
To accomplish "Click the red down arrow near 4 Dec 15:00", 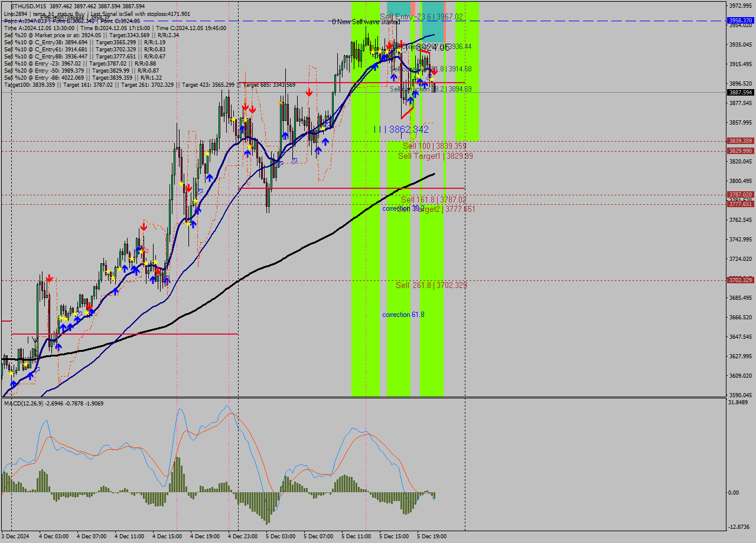I will coord(188,188).
